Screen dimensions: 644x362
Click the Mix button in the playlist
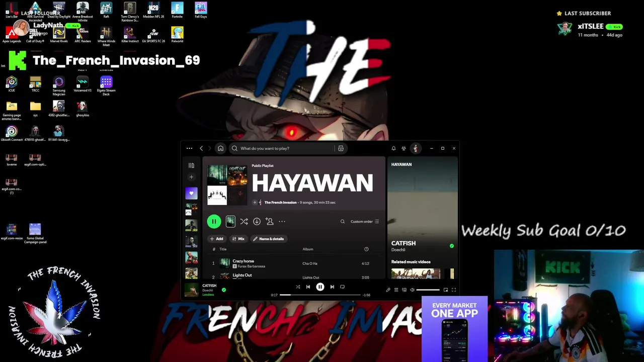pyautogui.click(x=238, y=239)
